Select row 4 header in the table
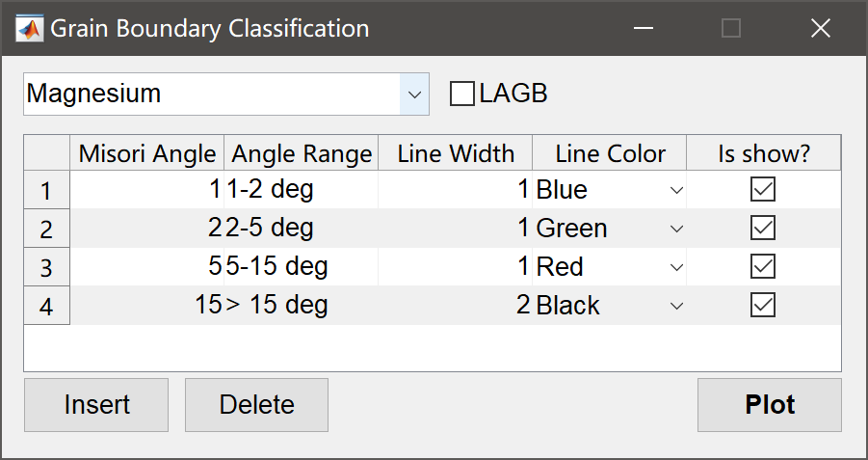The height and width of the screenshot is (460, 868). pyautogui.click(x=46, y=307)
